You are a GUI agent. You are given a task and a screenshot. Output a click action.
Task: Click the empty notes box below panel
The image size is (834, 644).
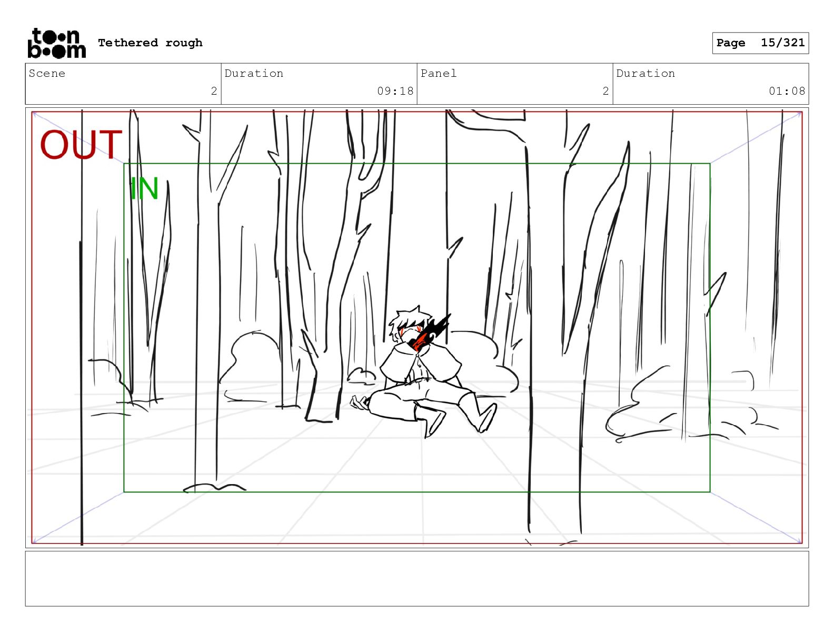417,579
